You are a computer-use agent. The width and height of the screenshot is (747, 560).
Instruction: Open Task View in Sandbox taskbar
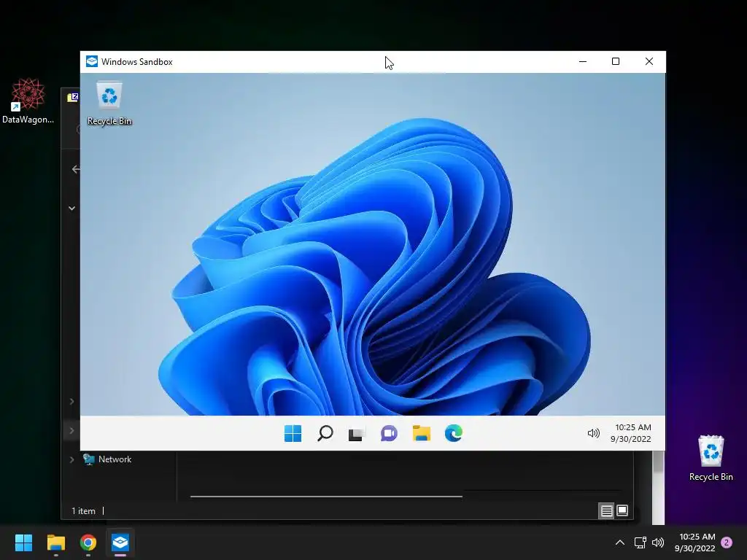tap(356, 434)
